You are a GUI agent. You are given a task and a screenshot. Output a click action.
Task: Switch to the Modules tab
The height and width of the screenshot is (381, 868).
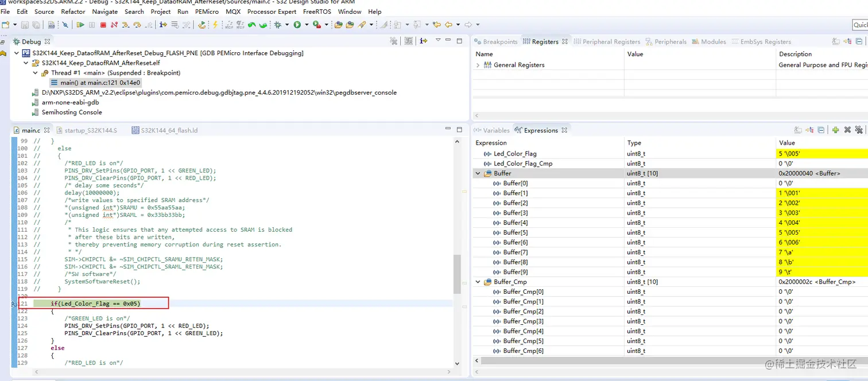(709, 41)
